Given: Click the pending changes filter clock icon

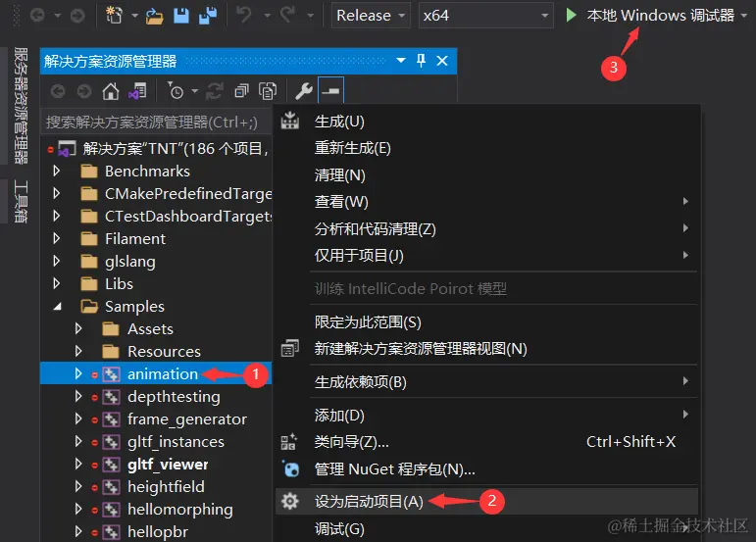Looking at the screenshot, I should 176,90.
